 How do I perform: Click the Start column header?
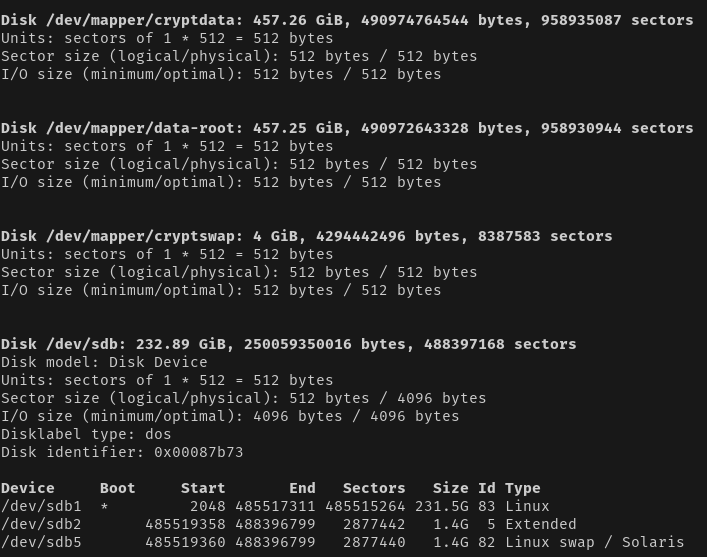click(x=203, y=488)
